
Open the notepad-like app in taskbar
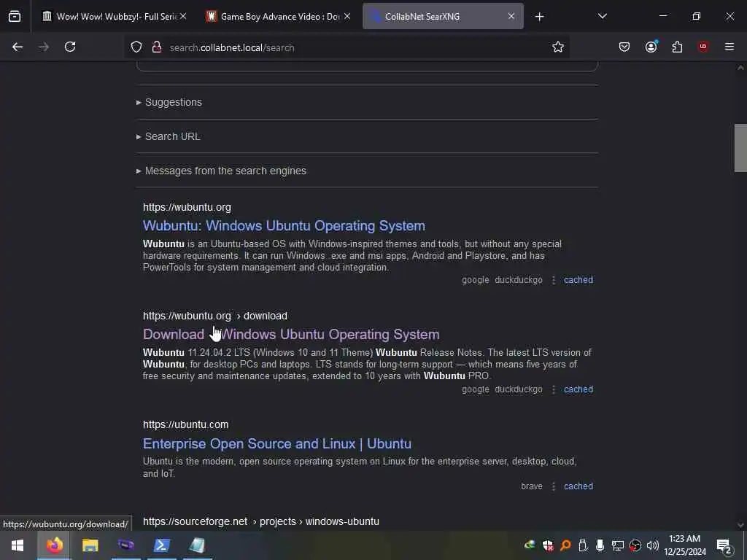click(197, 545)
